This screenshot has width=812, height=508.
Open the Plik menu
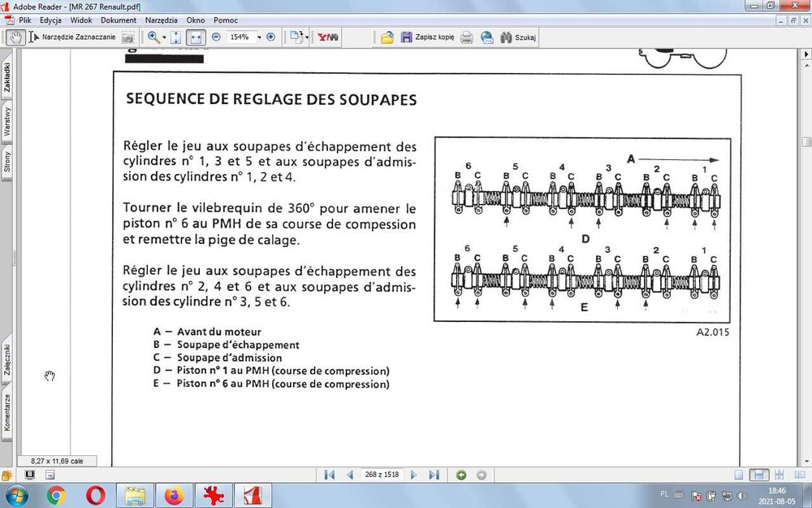(25, 20)
